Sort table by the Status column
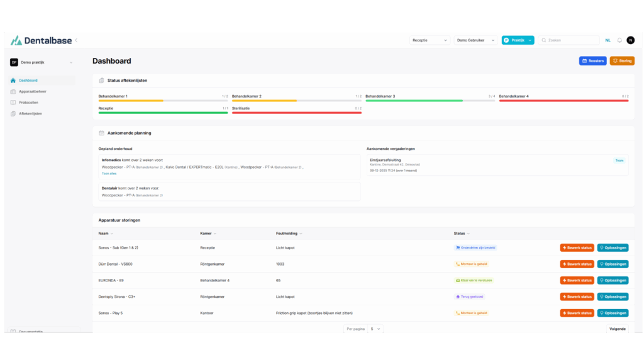The height and width of the screenshot is (362, 644). 462,234
